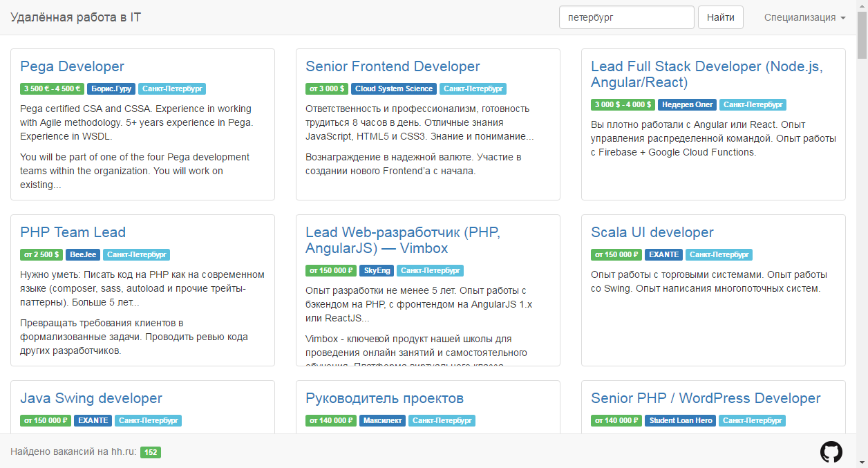The width and height of the screenshot is (868, 468).
Task: Open the Java Swing developer vacancy
Action: click(91, 398)
